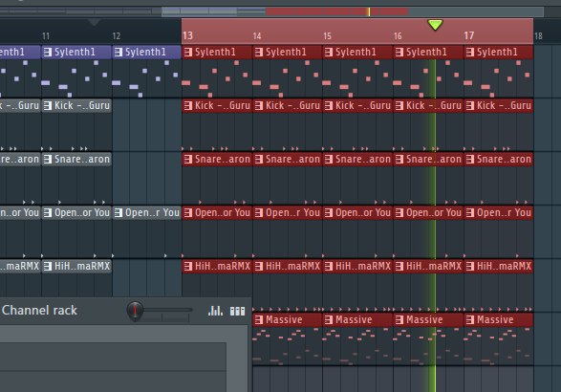Select the Massive clip title at bar 15
561x392 pixels.
click(x=354, y=319)
